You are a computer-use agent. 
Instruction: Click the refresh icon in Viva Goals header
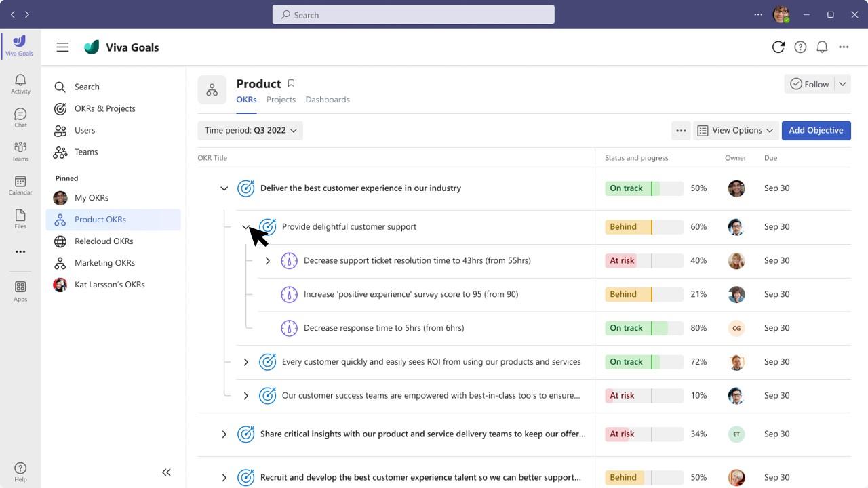pyautogui.click(x=778, y=47)
